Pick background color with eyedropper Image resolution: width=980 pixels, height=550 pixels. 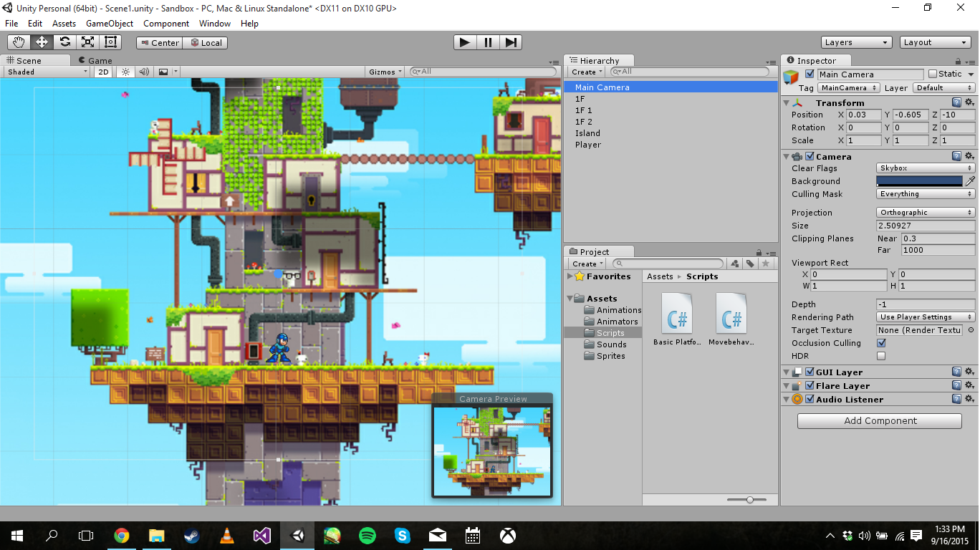970,181
